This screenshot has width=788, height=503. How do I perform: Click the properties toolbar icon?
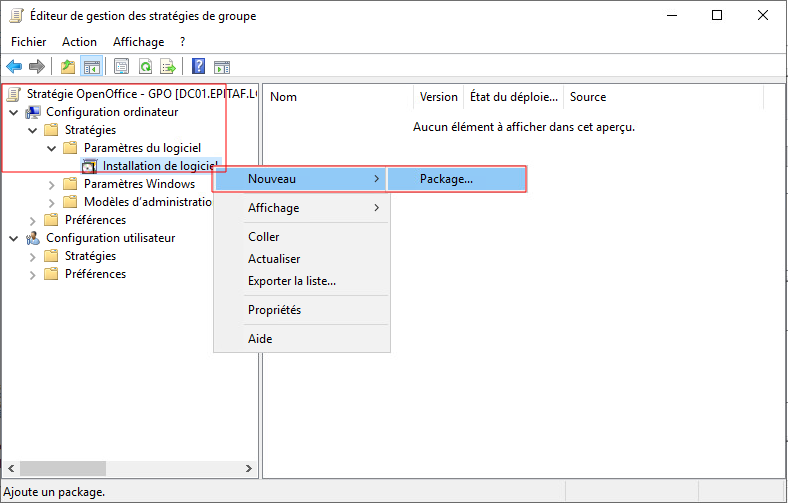(122, 67)
